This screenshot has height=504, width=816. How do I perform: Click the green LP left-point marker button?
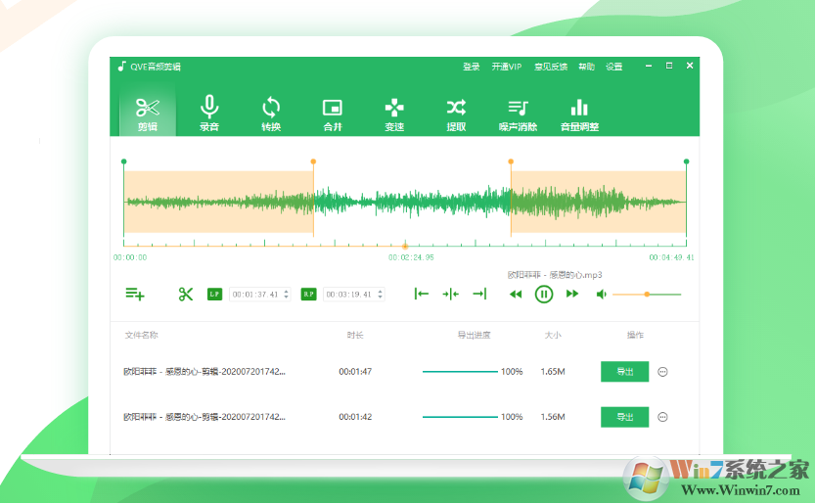(x=215, y=294)
